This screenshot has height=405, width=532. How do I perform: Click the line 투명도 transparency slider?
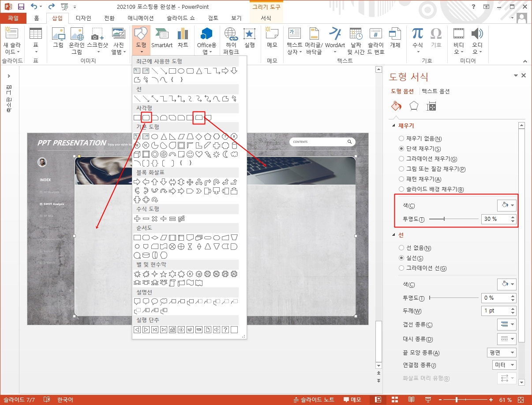(x=453, y=298)
